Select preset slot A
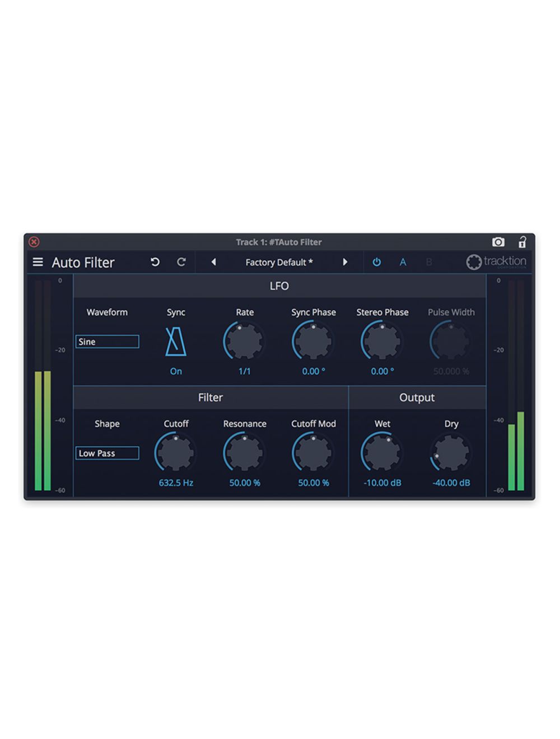560x739 pixels. click(x=403, y=262)
